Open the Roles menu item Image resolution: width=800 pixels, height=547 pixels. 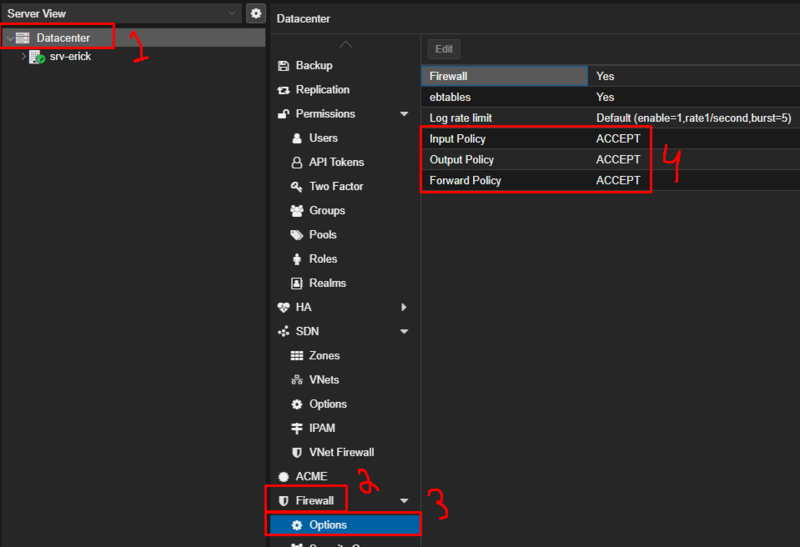[345, 259]
